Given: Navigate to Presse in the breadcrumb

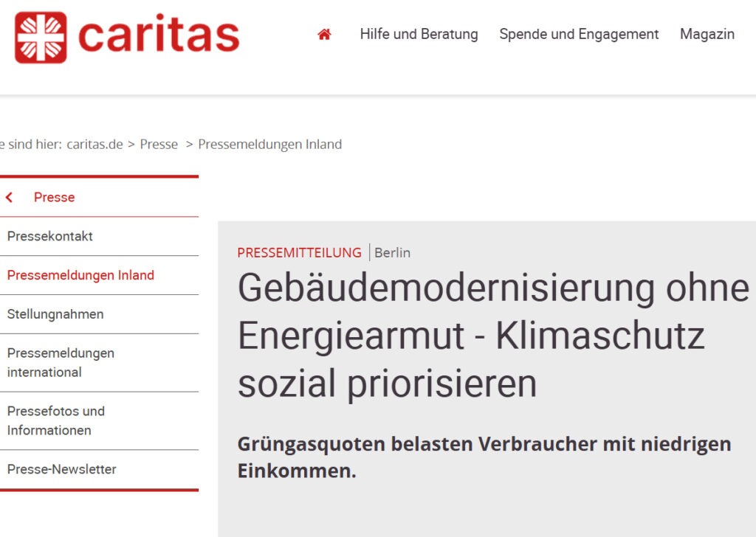Looking at the screenshot, I should pyautogui.click(x=159, y=145).
